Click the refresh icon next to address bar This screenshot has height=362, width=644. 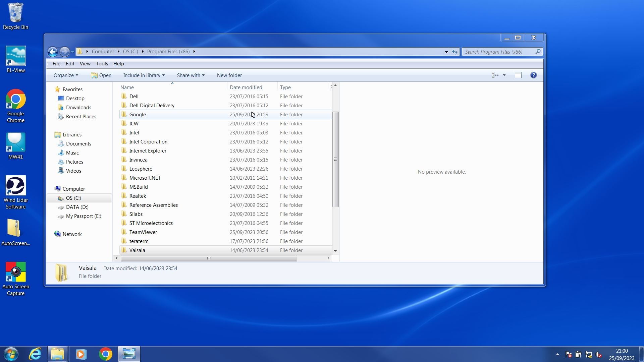pos(455,52)
